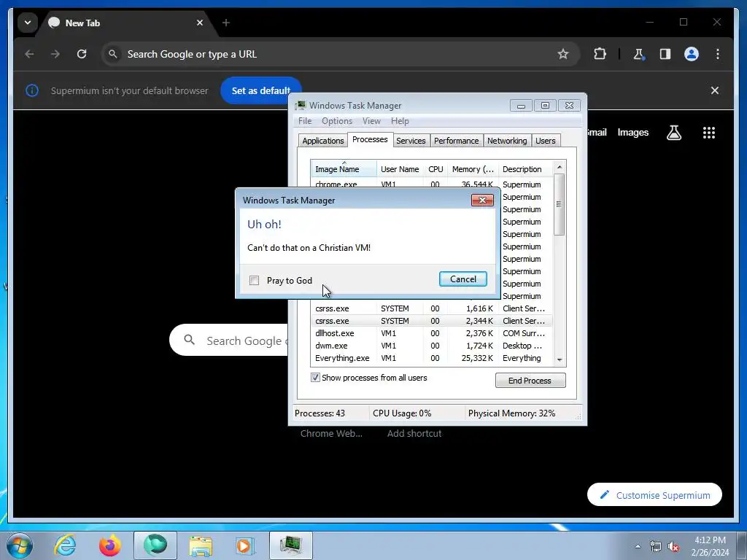This screenshot has width=747, height=560.
Task: Click process list scroll down arrow
Action: [560, 360]
